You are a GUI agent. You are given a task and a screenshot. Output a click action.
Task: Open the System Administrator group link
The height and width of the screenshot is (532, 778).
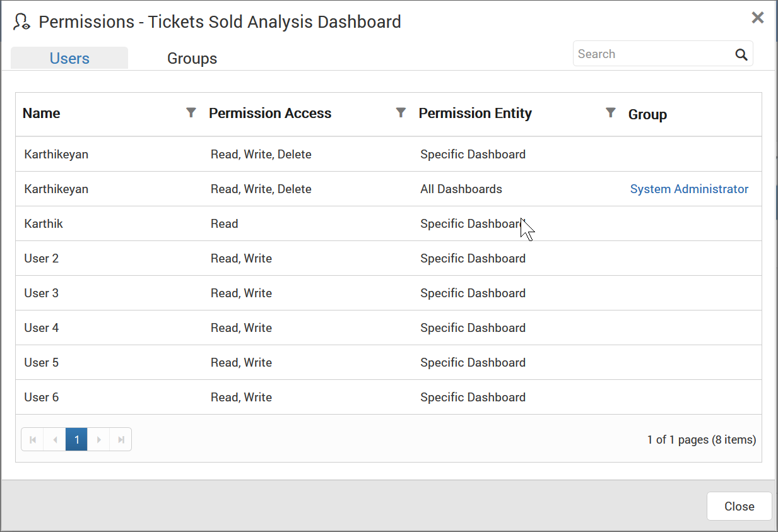click(689, 189)
